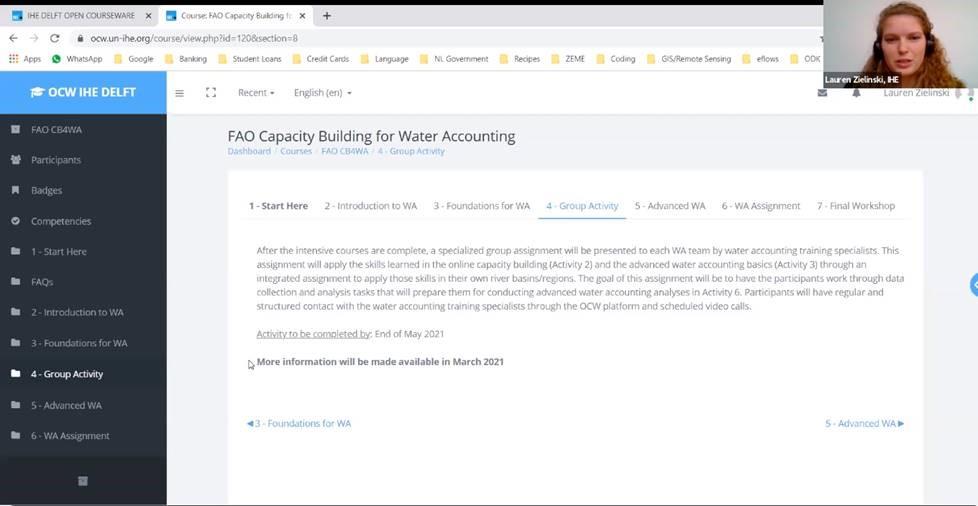The height and width of the screenshot is (506, 978).
Task: Open the GIS/Remote Sensing bookmarks folder
Action: click(689, 59)
